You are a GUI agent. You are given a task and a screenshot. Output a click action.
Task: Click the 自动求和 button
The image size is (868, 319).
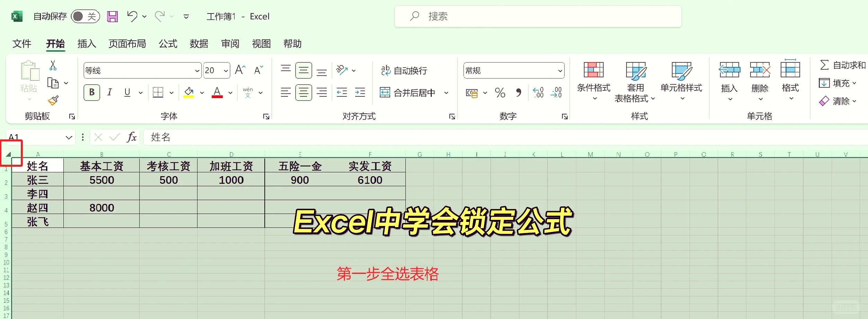pos(843,65)
